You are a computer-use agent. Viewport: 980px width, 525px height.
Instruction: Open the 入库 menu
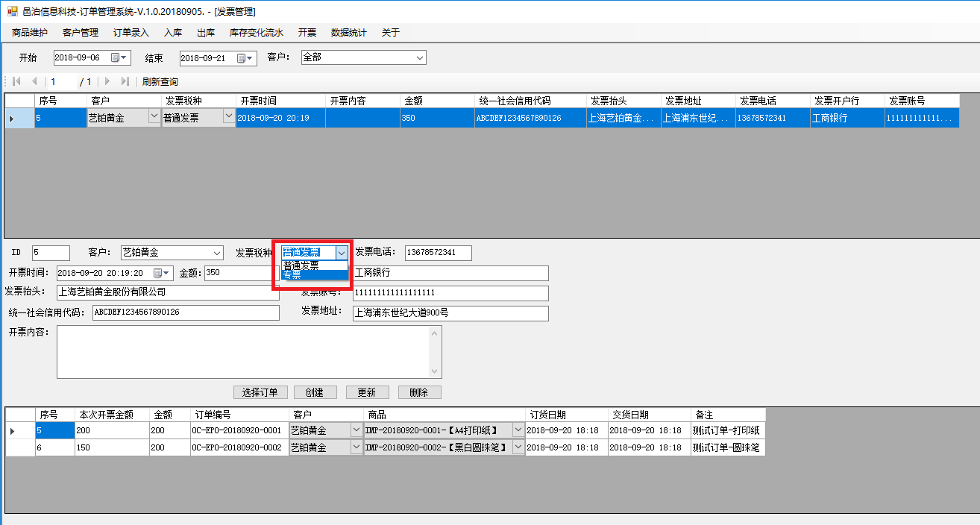click(173, 32)
